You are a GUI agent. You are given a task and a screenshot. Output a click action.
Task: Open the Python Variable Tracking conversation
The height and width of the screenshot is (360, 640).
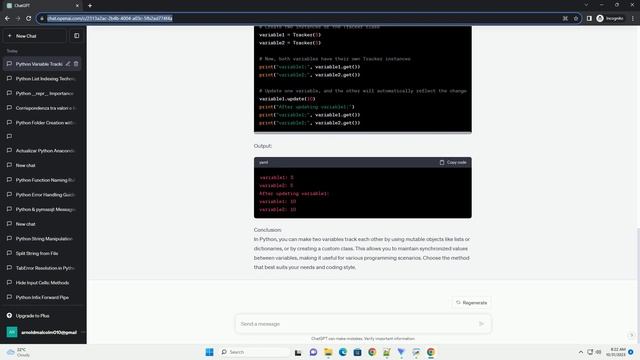coord(39,64)
